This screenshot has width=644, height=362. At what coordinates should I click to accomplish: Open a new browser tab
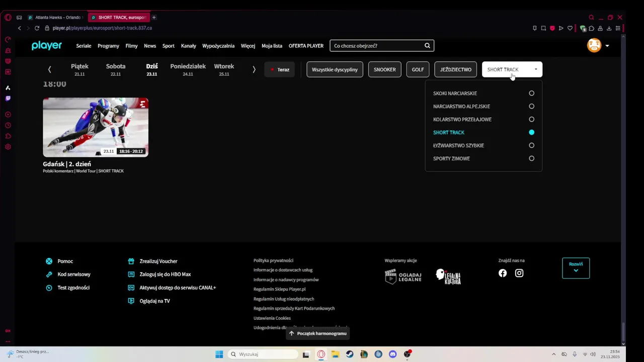tap(154, 17)
